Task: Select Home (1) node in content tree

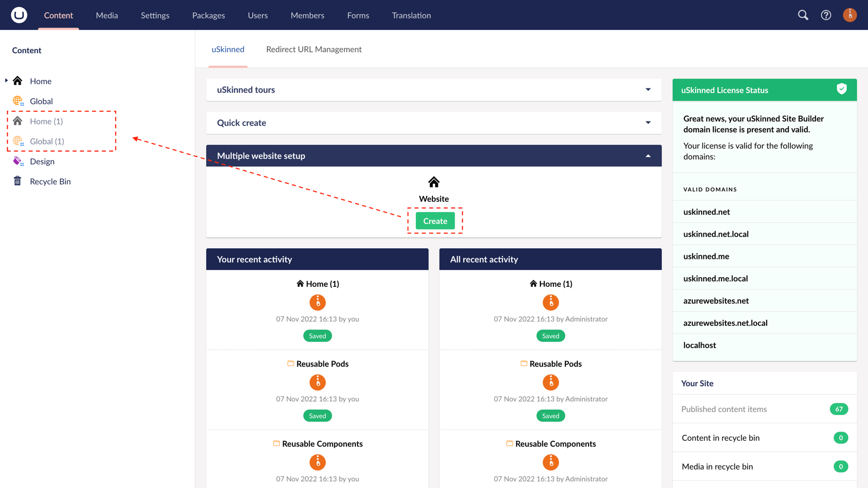Action: pyautogui.click(x=46, y=121)
